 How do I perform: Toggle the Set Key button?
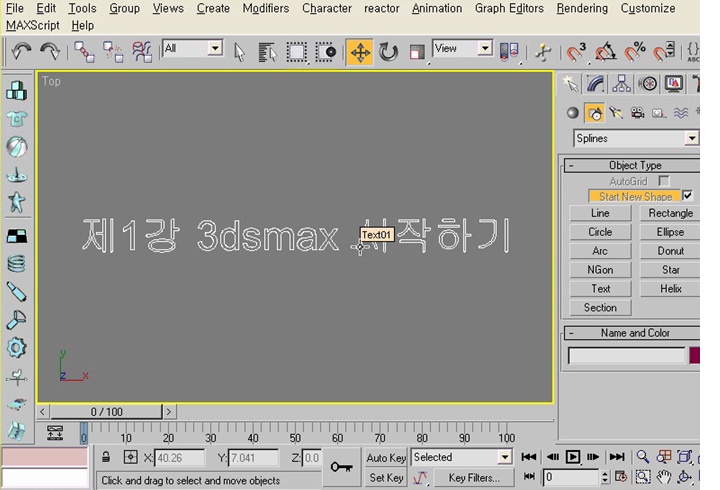pyautogui.click(x=386, y=478)
